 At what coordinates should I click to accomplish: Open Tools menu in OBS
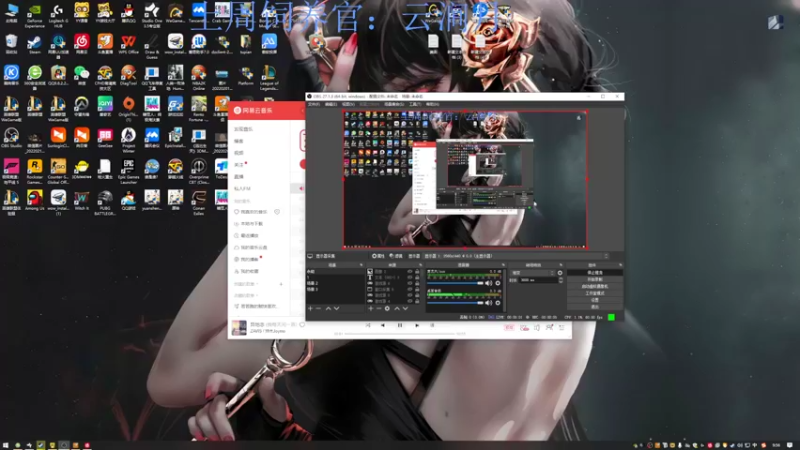pyautogui.click(x=415, y=104)
